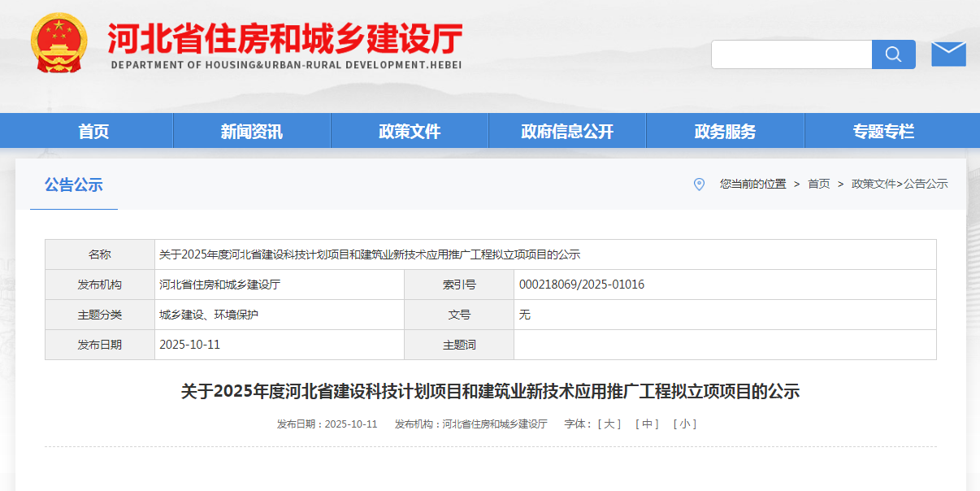Click inside the search text field
The image size is (980, 491).
[791, 54]
